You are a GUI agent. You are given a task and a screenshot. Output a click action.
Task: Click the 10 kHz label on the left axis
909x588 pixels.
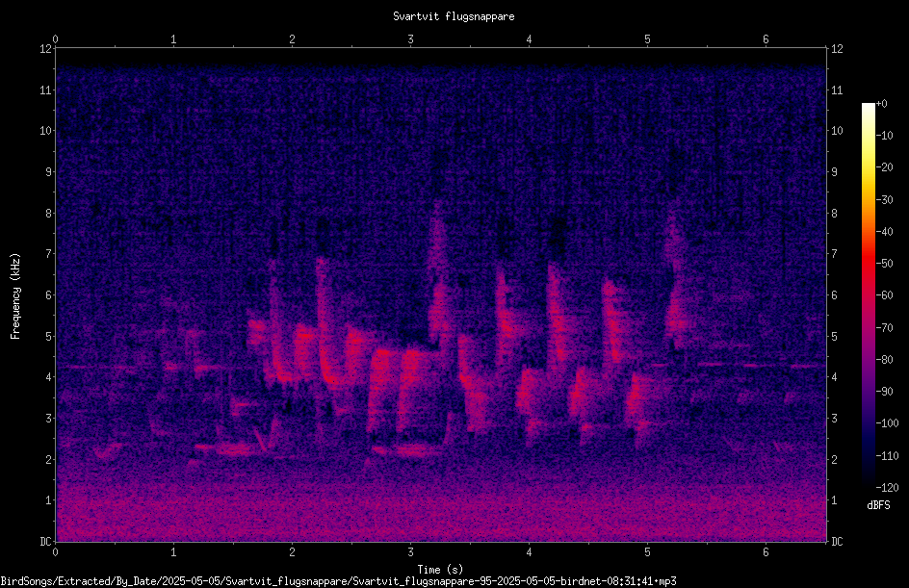pos(46,131)
